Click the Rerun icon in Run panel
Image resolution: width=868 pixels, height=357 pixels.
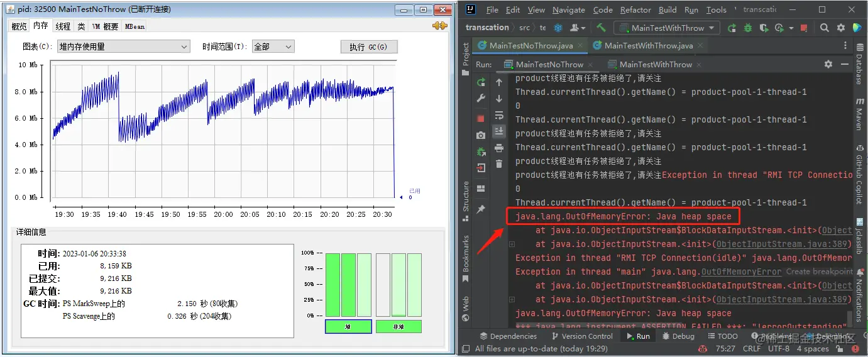[x=481, y=82]
